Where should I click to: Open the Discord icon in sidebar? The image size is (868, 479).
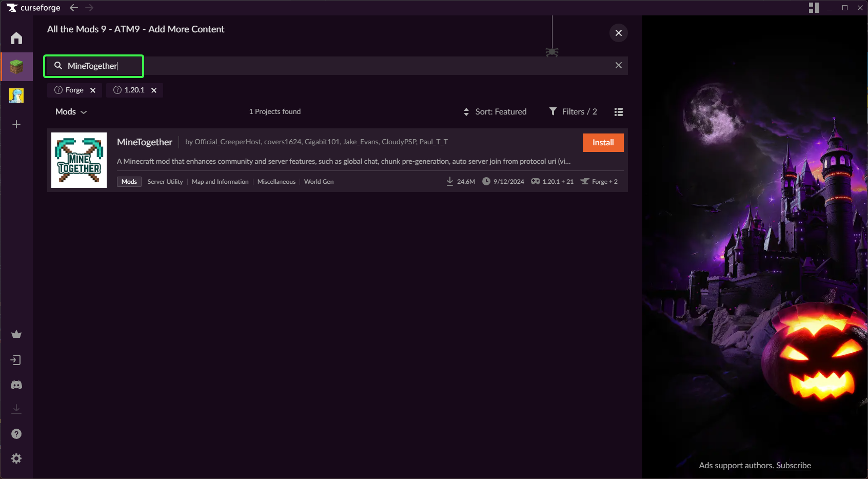[x=16, y=385]
